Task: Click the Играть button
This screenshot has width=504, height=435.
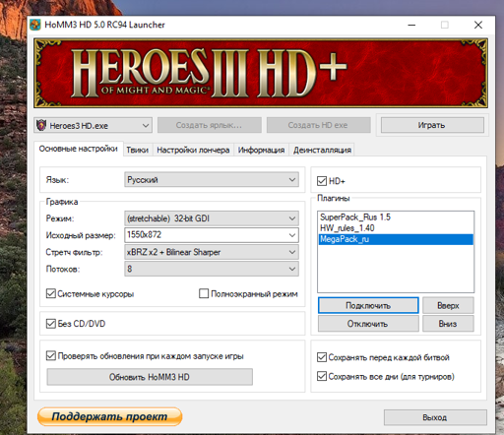Action: (x=432, y=125)
